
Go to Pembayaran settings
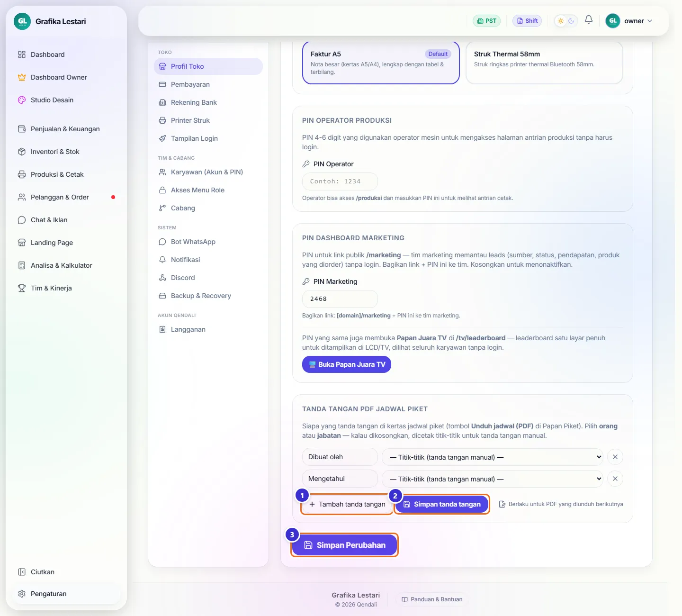pyautogui.click(x=208, y=84)
